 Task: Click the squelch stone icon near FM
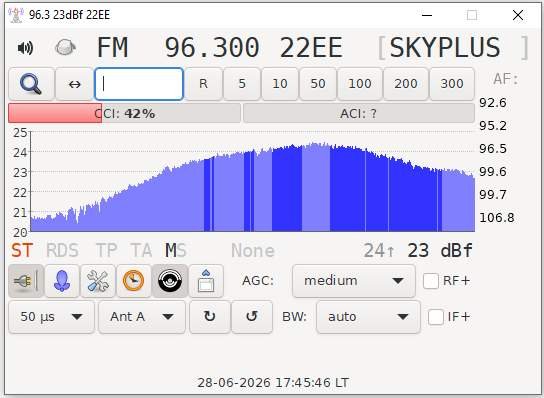(x=65, y=47)
